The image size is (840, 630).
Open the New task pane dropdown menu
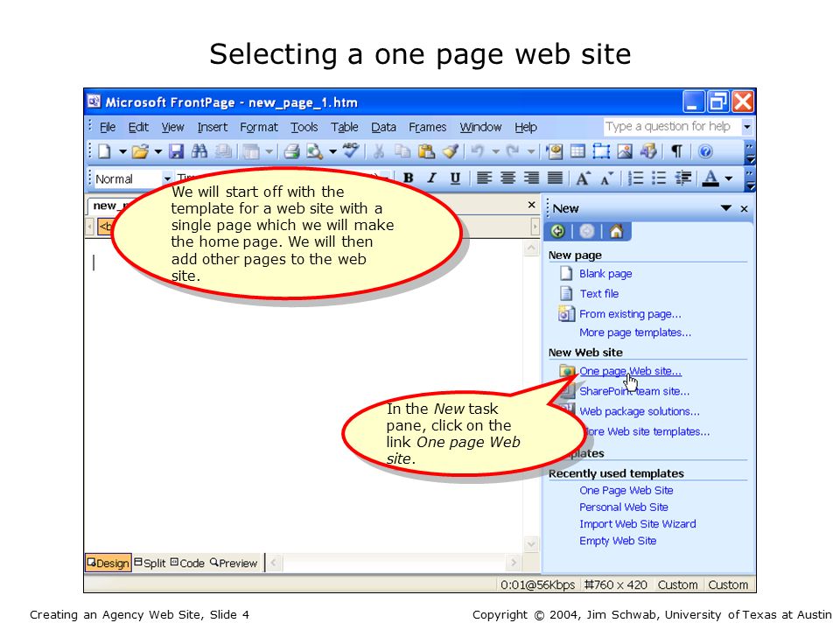tap(726, 208)
